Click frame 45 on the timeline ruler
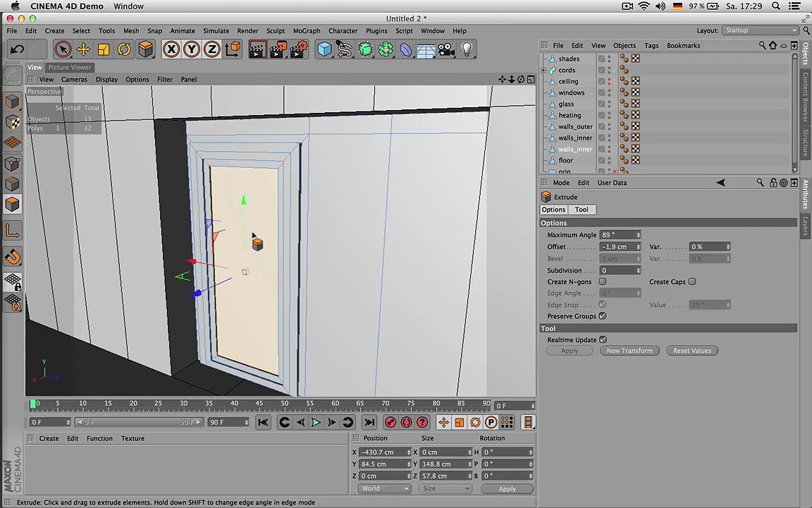Image resolution: width=812 pixels, height=508 pixels. tap(259, 404)
